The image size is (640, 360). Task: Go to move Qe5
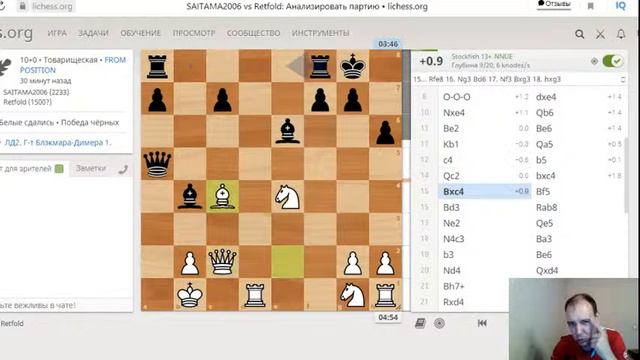point(544,224)
